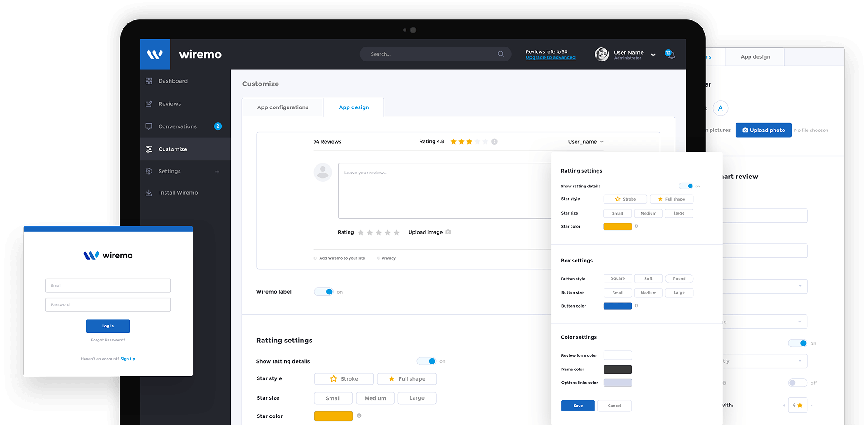Open Install Wiremo menu item

click(x=178, y=192)
